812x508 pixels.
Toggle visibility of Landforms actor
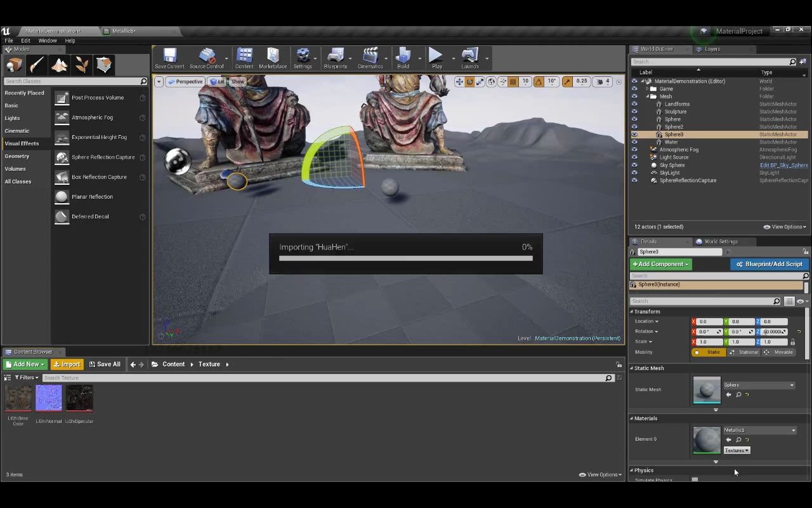(634, 104)
